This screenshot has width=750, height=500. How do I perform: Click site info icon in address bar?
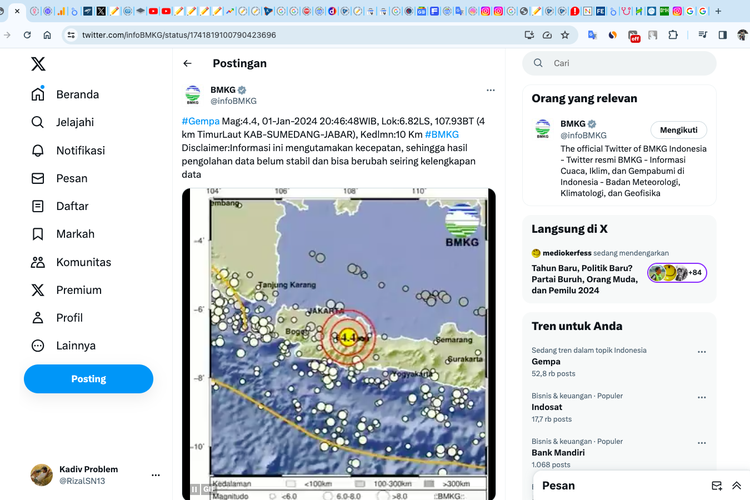(x=71, y=35)
